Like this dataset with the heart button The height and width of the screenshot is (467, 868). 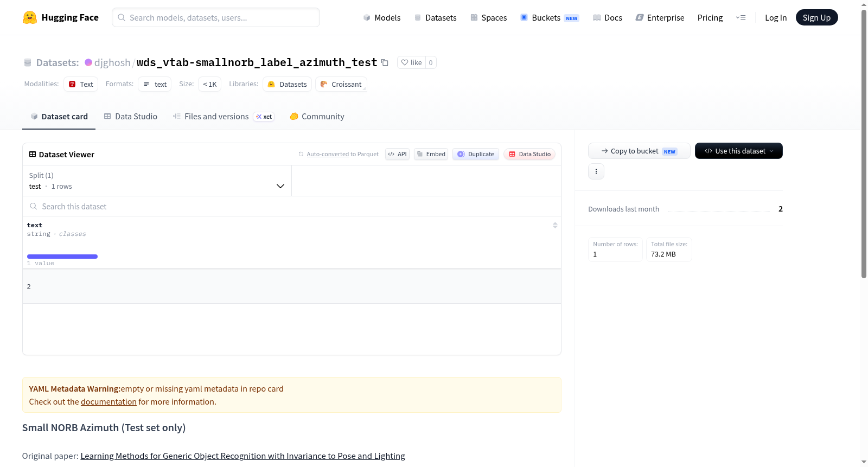click(x=411, y=62)
